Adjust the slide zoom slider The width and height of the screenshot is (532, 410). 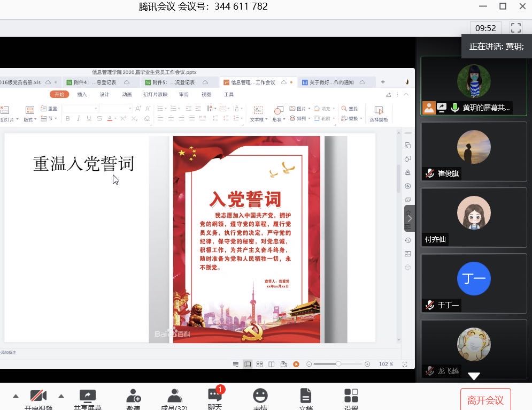338,364
